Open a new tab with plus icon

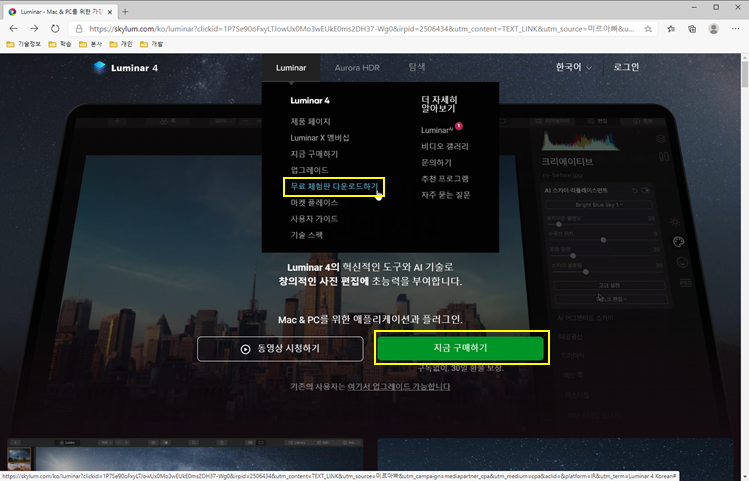[x=125, y=11]
